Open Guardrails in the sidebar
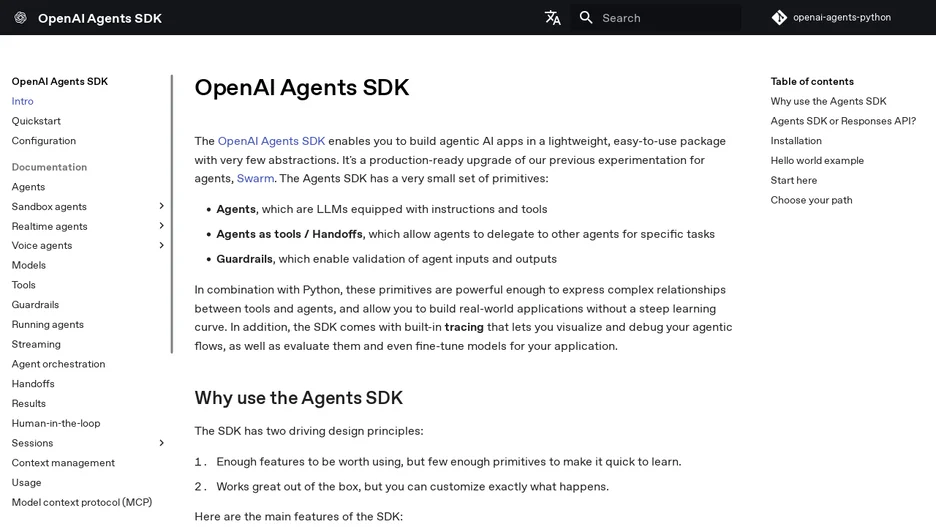 click(x=35, y=305)
